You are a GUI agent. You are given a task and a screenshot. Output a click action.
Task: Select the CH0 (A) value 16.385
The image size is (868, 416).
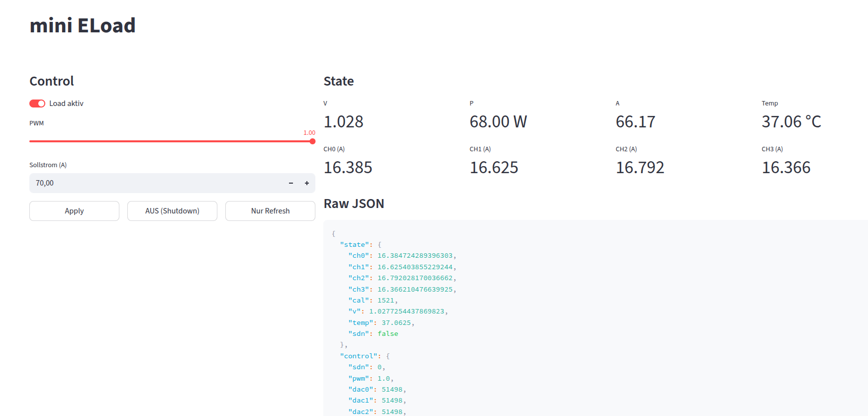coord(348,168)
